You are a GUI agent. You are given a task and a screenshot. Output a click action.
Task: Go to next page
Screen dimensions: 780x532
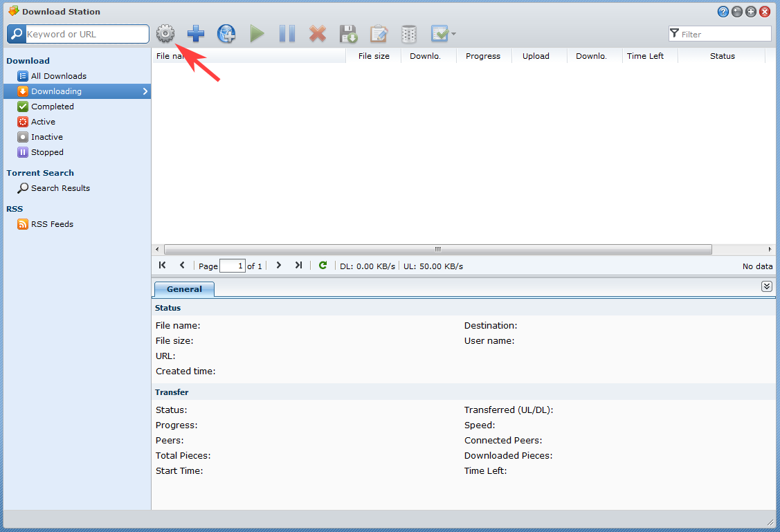tap(278, 266)
